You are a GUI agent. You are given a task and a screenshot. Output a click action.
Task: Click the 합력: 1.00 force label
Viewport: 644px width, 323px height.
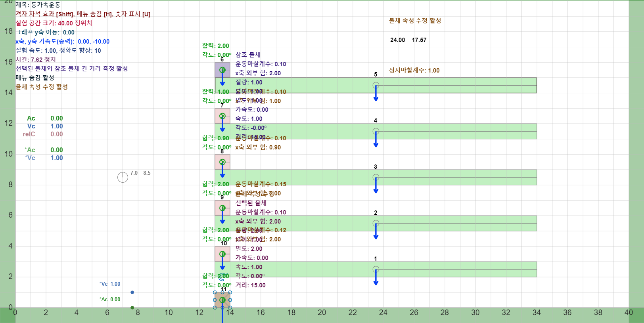(216, 92)
